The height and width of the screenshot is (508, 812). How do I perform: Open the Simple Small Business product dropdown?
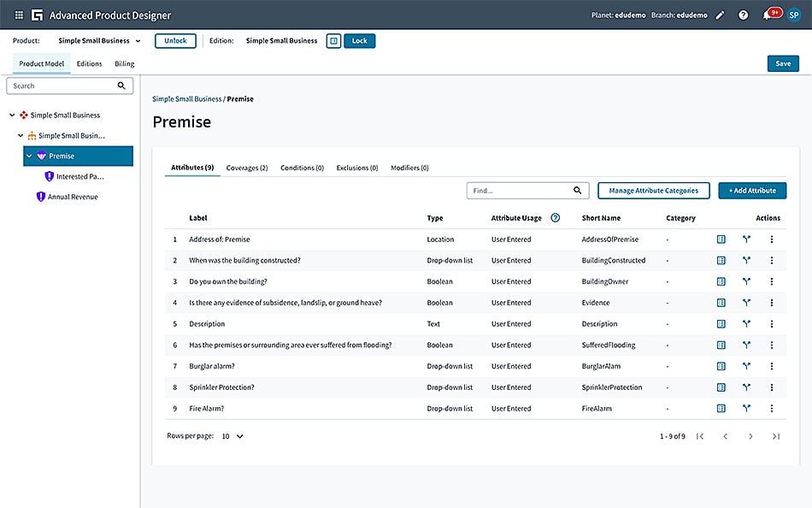point(99,41)
